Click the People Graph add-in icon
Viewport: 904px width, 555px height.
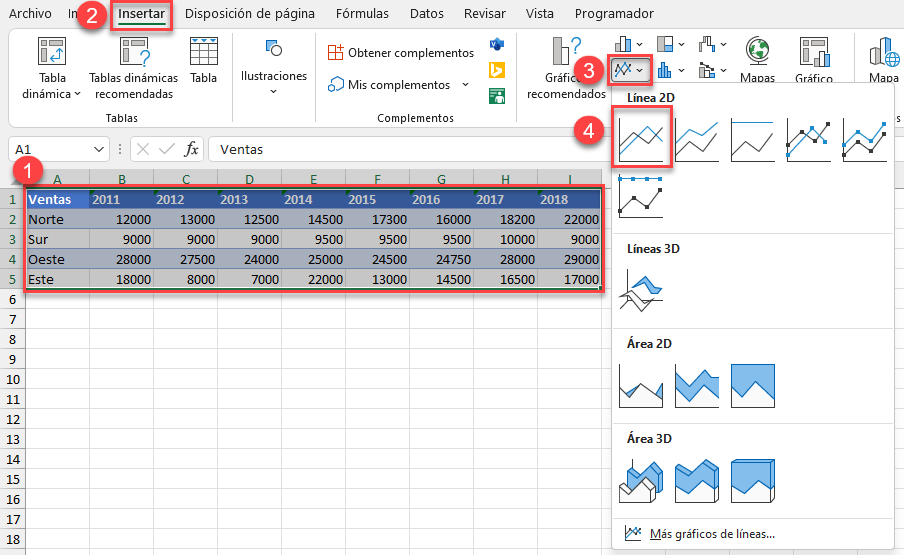pyautogui.click(x=496, y=96)
